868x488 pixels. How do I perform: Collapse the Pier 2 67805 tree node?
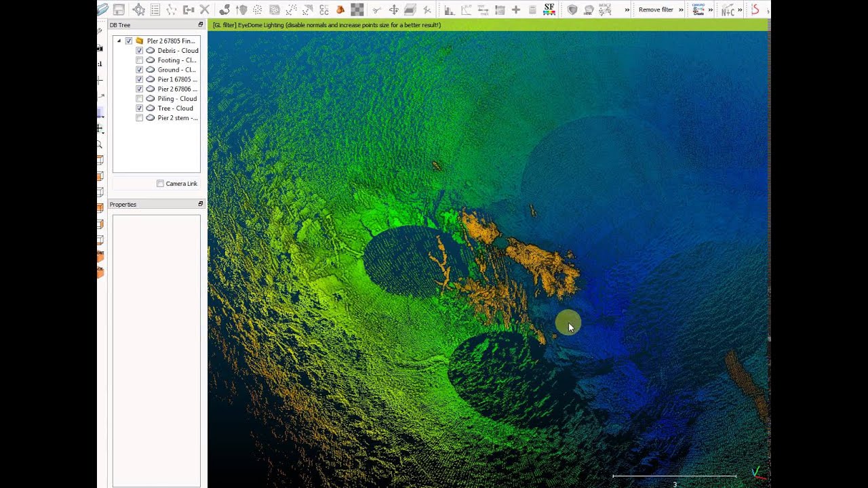[119, 41]
